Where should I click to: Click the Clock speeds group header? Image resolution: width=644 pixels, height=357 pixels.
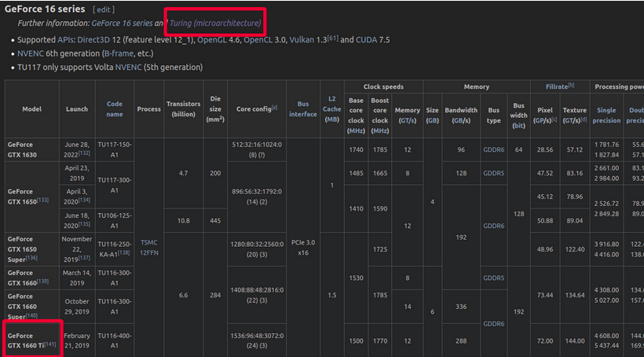pos(383,86)
